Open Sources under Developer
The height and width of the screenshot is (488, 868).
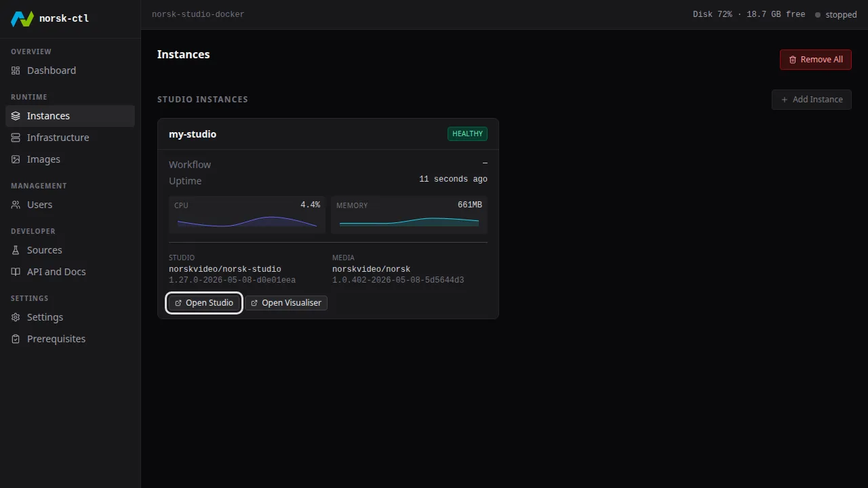pos(71,250)
